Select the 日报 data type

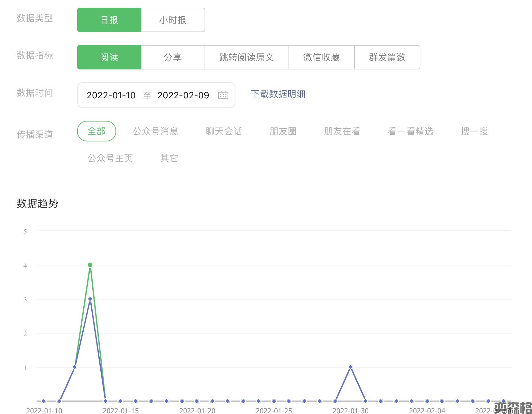[109, 20]
